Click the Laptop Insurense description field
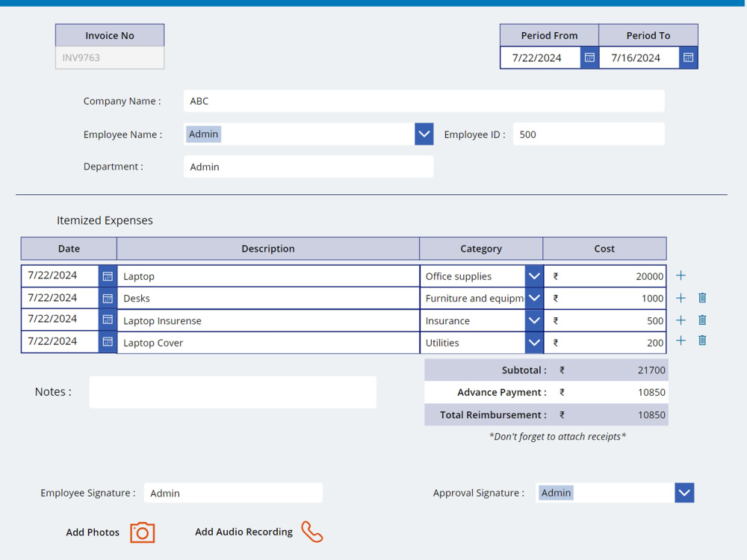 point(268,320)
